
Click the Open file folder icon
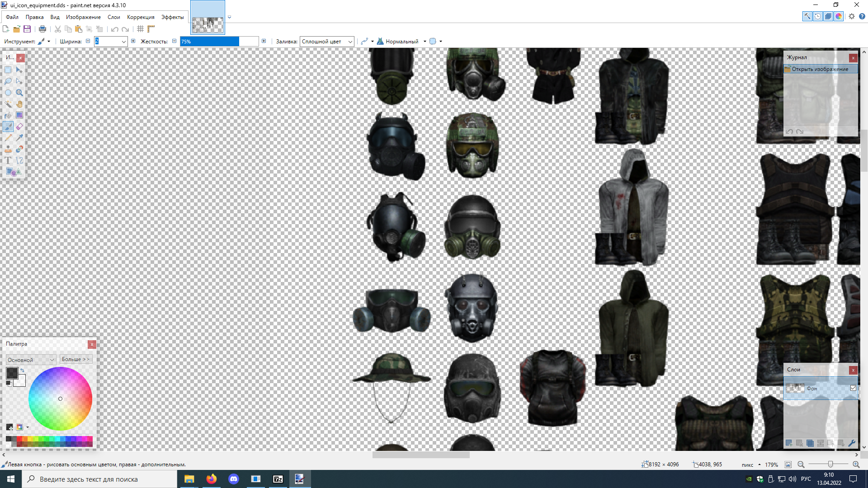click(17, 29)
